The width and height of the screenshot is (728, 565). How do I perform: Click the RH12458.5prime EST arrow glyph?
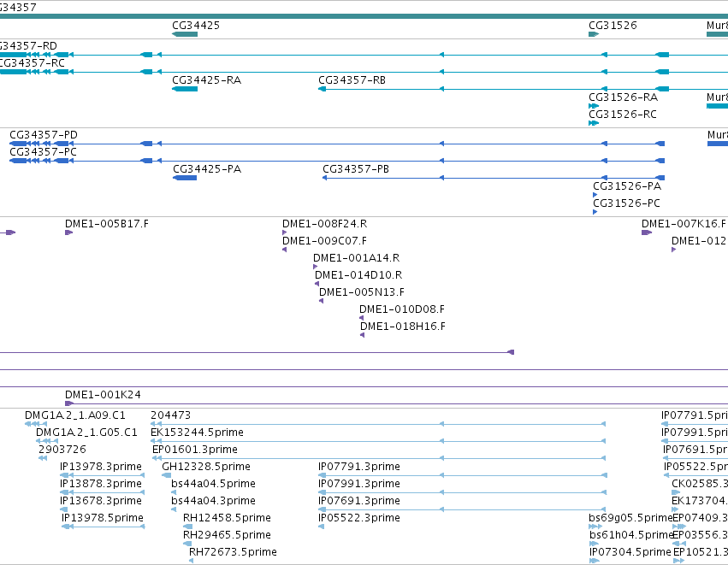pos(188,527)
